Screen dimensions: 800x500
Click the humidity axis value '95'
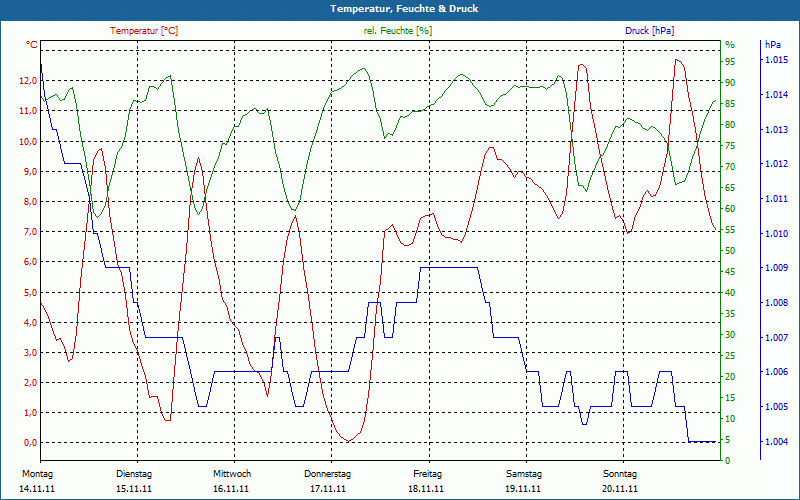point(730,62)
